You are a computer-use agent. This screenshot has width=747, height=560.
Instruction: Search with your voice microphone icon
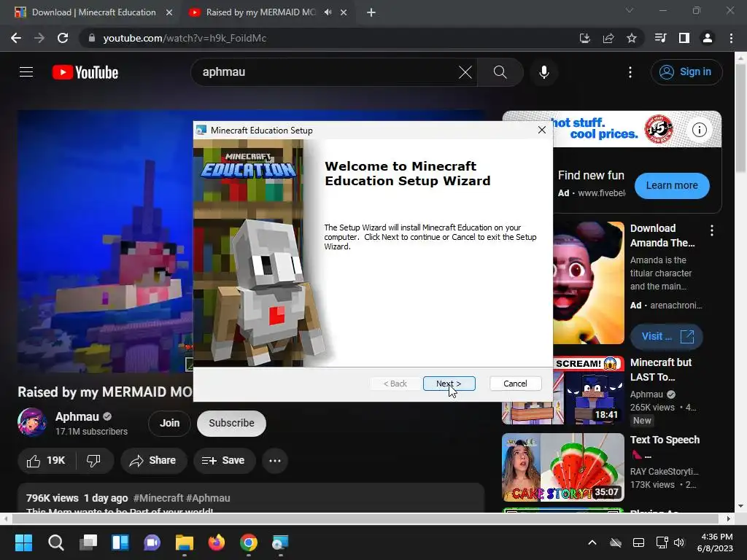544,72
